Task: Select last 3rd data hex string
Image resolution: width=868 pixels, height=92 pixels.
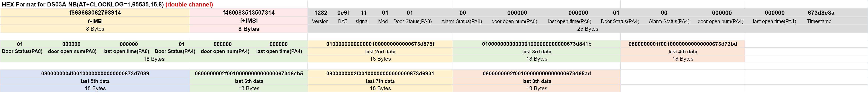Action: point(536,44)
